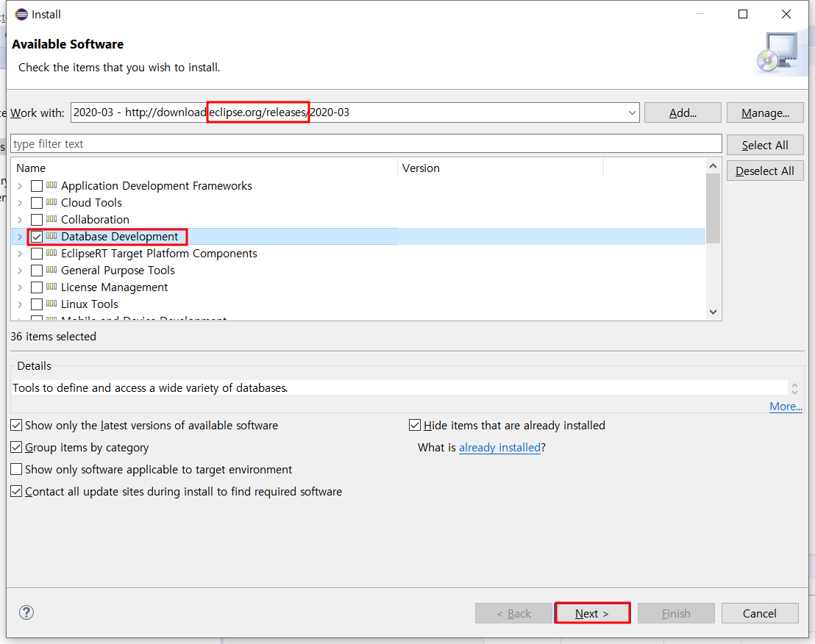Expand the Cloud Tools category

click(x=20, y=203)
